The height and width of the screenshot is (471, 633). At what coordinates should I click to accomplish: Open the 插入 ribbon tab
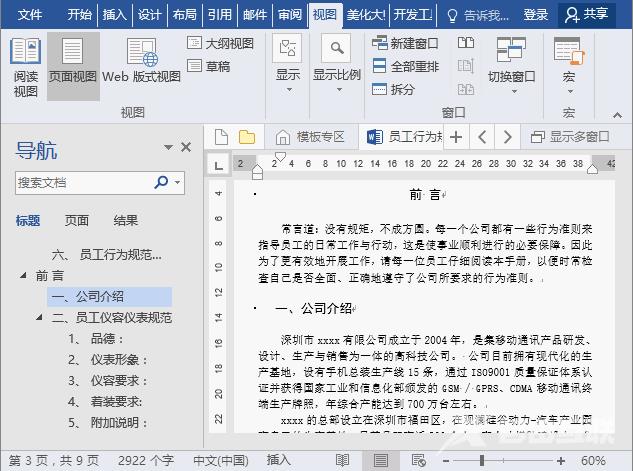[115, 15]
